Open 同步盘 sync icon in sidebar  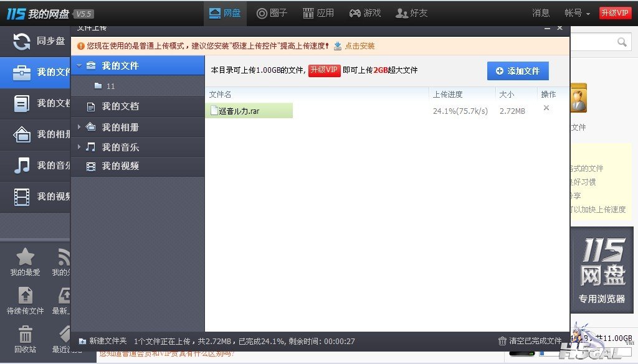[21, 41]
